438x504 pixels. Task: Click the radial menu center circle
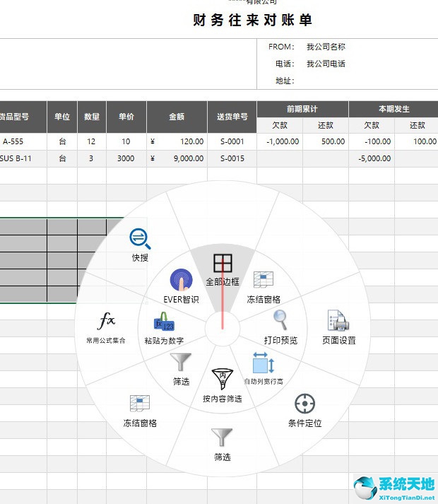[x=223, y=329]
